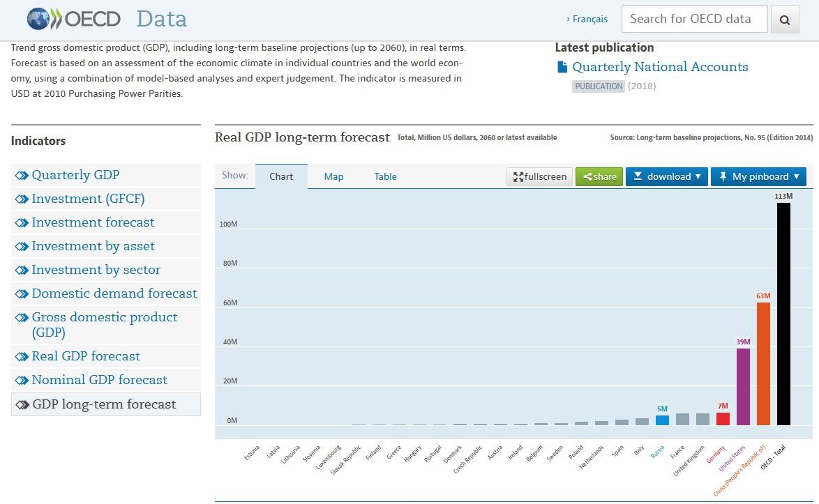The image size is (819, 504).
Task: Click the black OECD - Total bar
Action: [x=783, y=314]
